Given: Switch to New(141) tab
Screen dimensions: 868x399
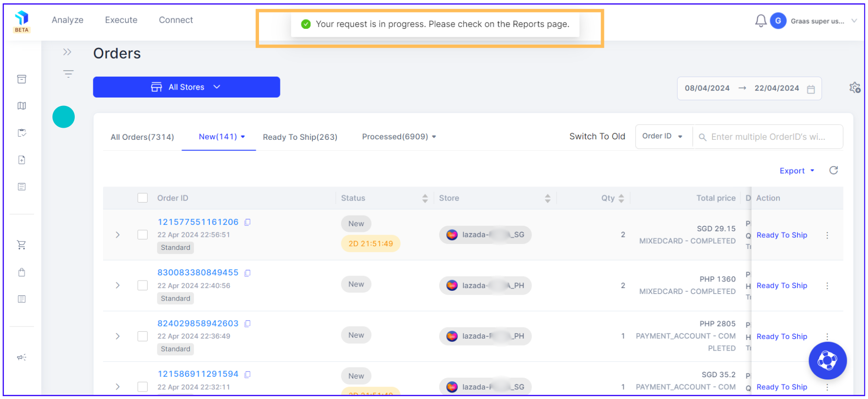Looking at the screenshot, I should tap(219, 137).
